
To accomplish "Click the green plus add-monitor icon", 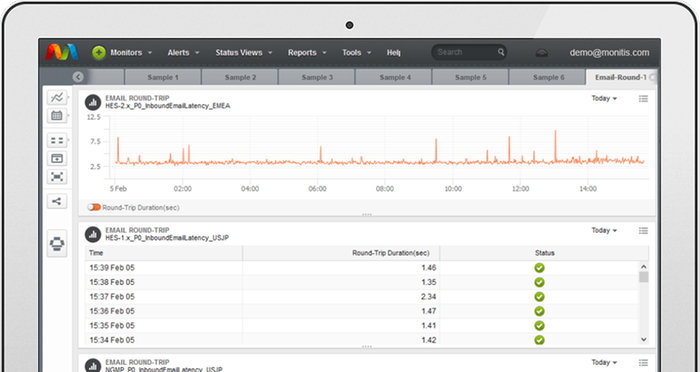I will click(x=99, y=53).
